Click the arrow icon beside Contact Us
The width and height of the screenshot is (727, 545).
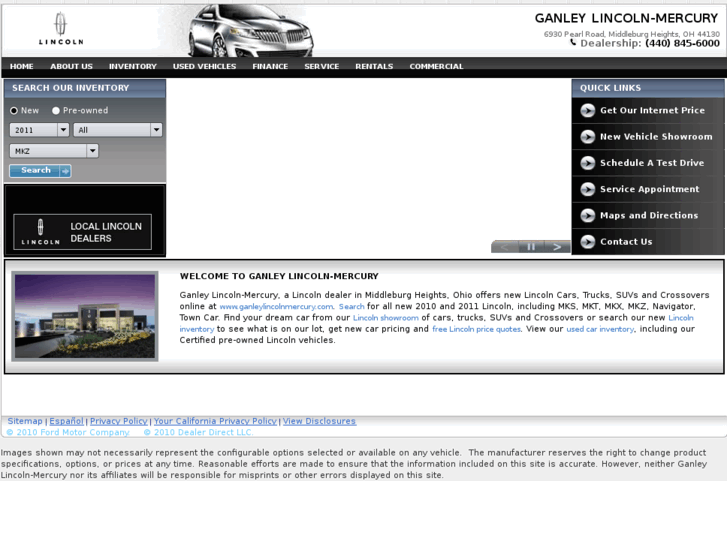coord(588,242)
